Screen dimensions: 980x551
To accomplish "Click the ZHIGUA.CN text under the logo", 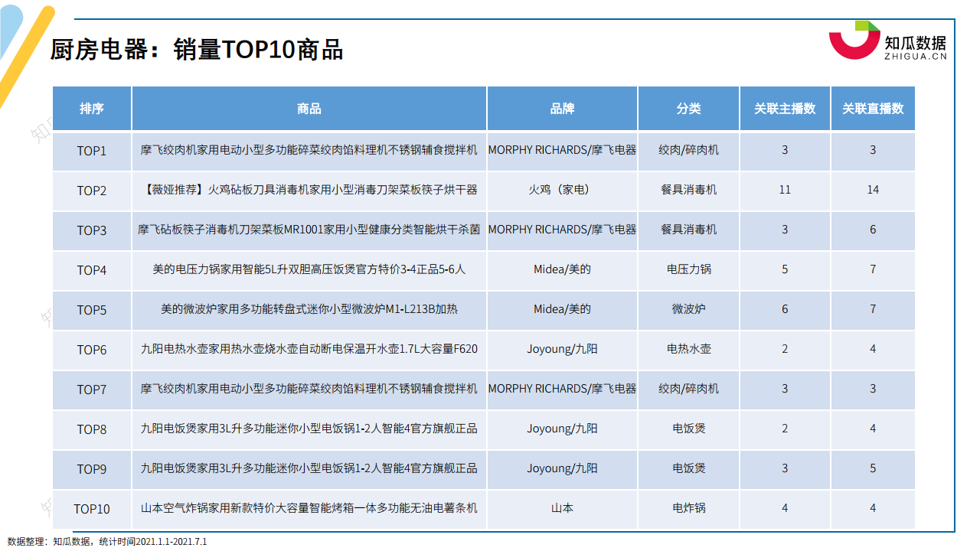I will coord(915,56).
